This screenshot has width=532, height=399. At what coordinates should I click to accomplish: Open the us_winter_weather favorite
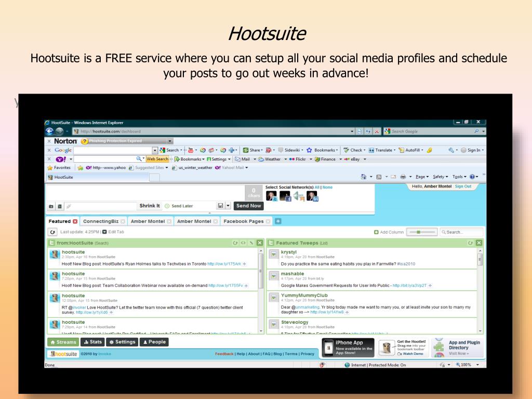(192, 168)
